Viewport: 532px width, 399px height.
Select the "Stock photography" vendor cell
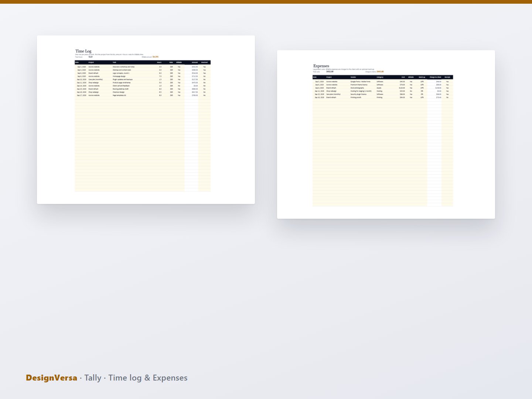click(x=357, y=88)
